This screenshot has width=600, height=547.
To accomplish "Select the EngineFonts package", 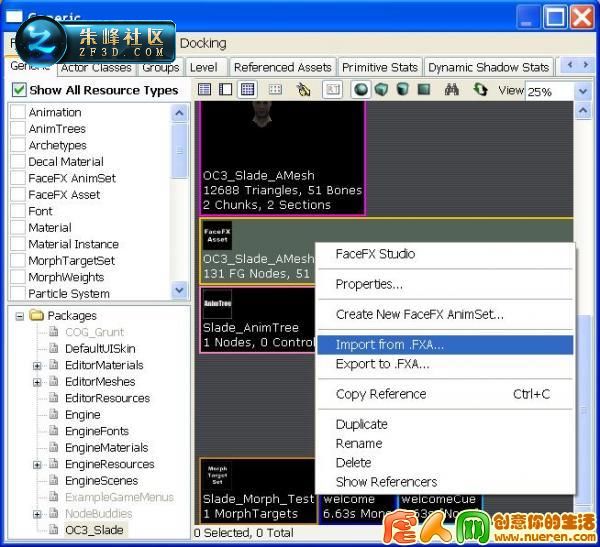I will click(x=97, y=431).
